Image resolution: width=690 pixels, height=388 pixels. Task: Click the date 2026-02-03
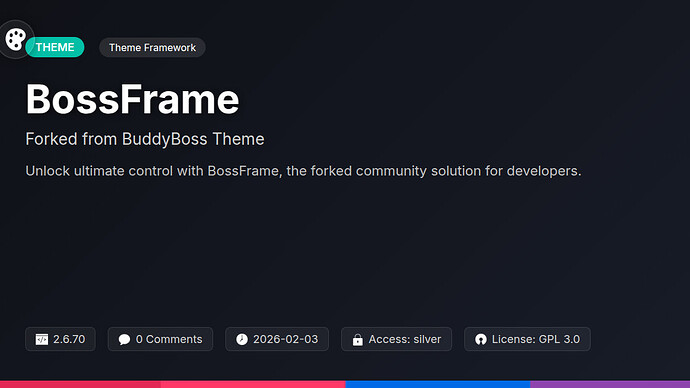(x=285, y=339)
